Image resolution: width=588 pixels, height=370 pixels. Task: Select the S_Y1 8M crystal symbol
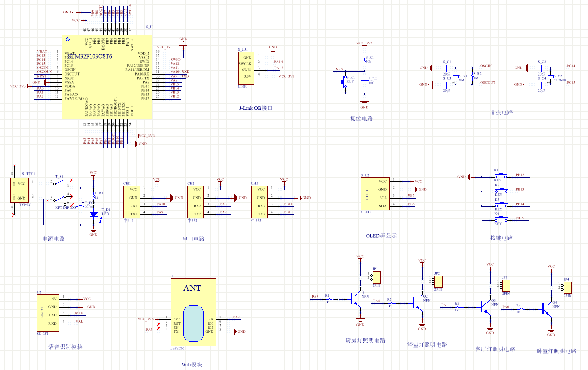(x=455, y=77)
